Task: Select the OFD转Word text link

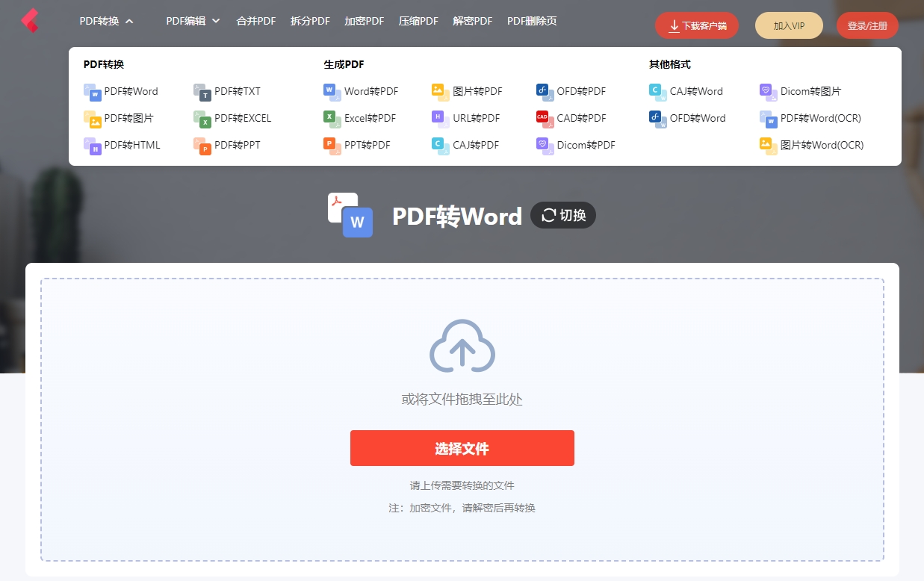Action: point(698,119)
